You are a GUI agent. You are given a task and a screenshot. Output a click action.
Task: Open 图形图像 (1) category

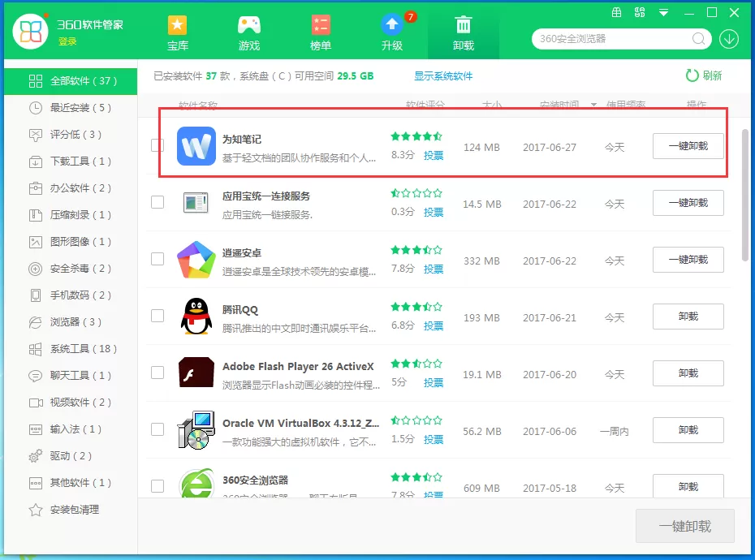pyautogui.click(x=71, y=242)
